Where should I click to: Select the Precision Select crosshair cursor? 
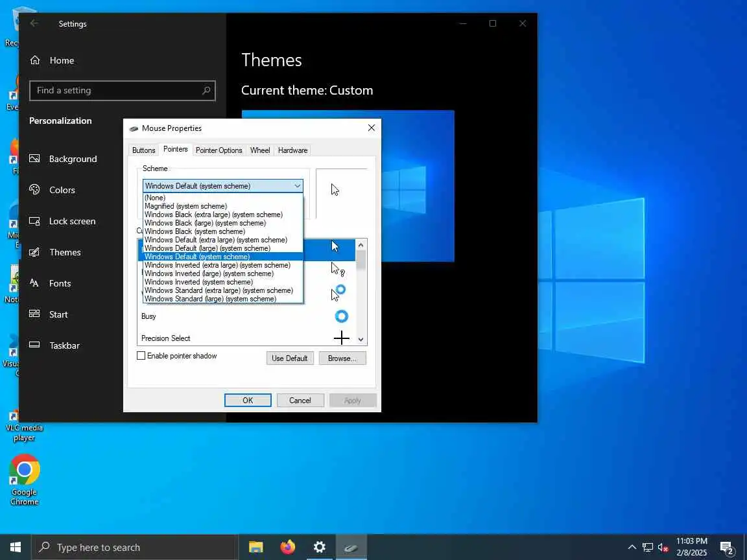(x=246, y=338)
